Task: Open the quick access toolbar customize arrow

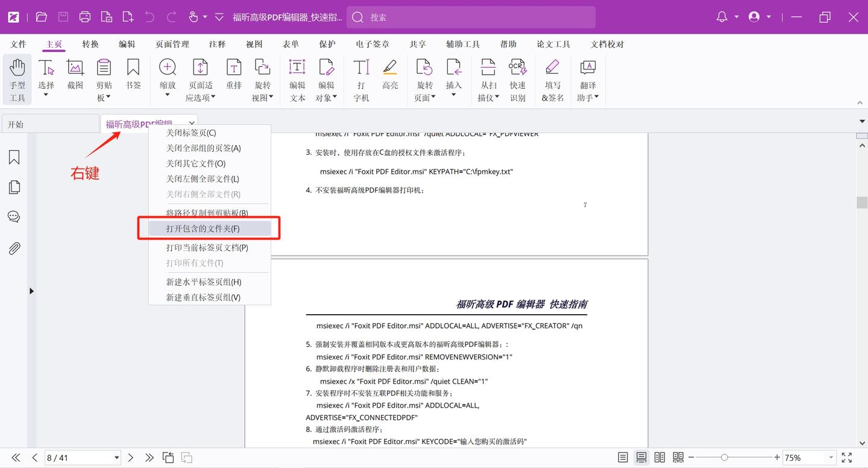Action: (x=219, y=17)
